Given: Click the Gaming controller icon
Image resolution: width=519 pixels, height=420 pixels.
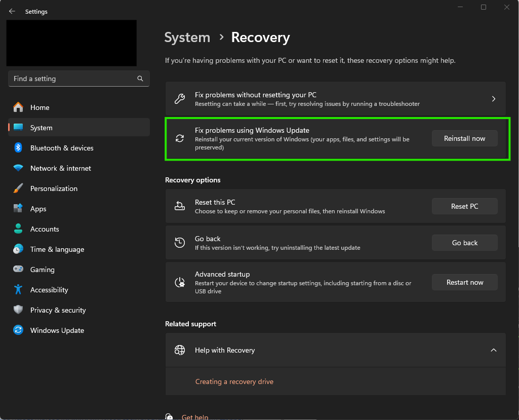Looking at the screenshot, I should (18, 269).
